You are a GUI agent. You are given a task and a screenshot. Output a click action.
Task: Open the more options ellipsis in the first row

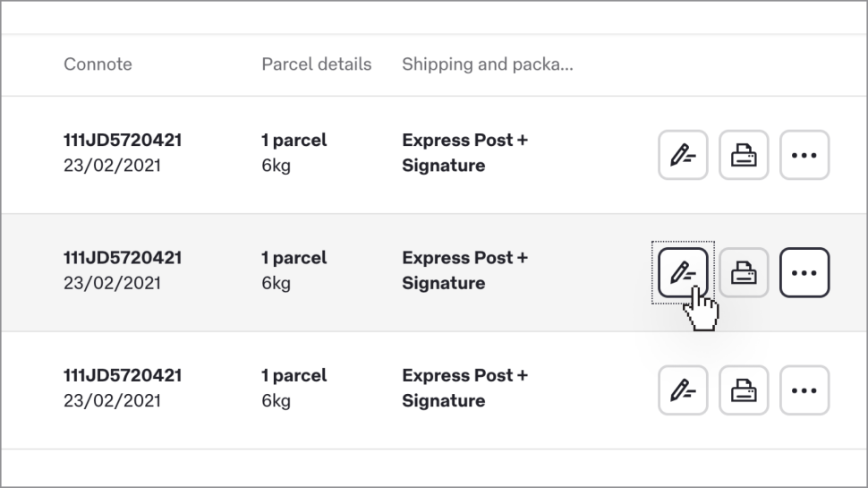click(x=804, y=155)
